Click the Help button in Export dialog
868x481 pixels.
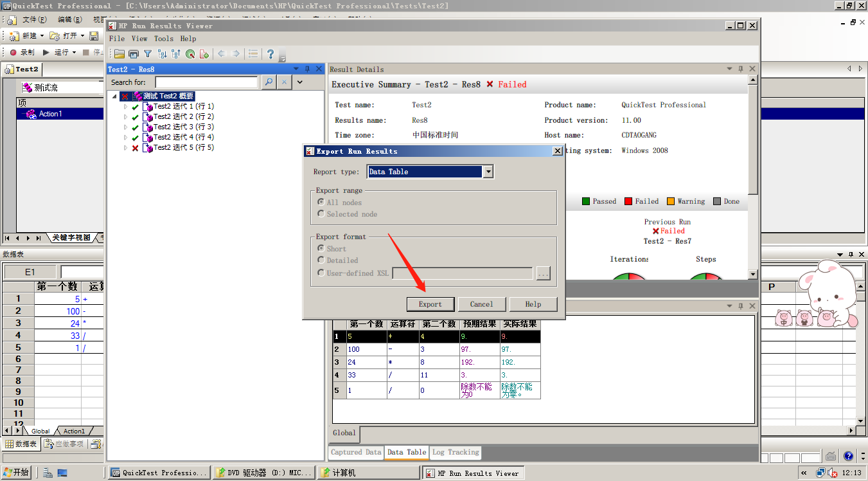coord(533,304)
